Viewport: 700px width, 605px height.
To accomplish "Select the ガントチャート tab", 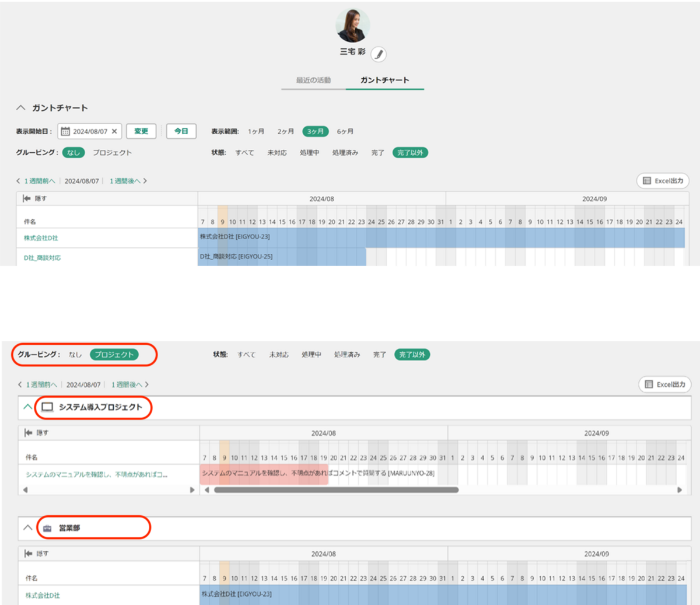I will point(384,81).
